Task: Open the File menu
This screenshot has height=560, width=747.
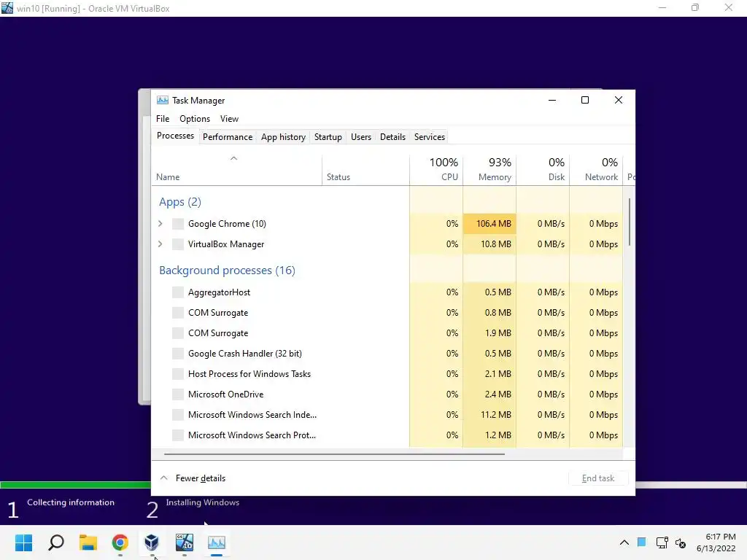Action: click(163, 119)
